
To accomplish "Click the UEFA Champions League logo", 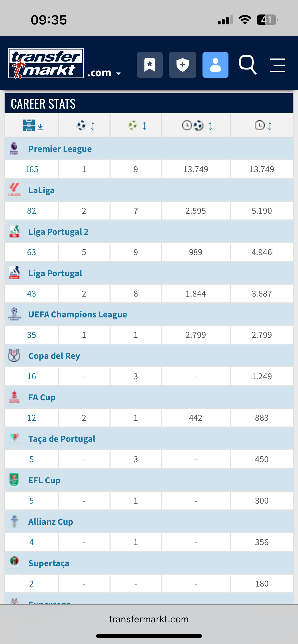I will coord(14,314).
